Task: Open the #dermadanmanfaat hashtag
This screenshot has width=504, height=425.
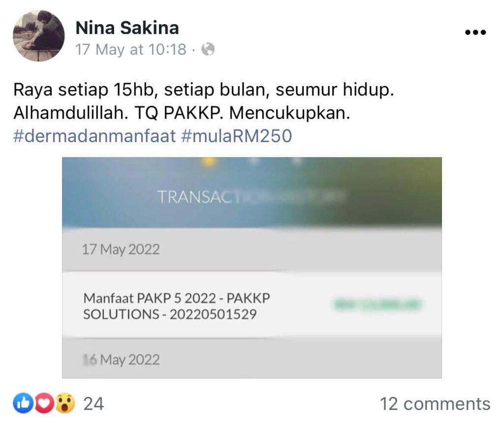Action: pos(94,136)
